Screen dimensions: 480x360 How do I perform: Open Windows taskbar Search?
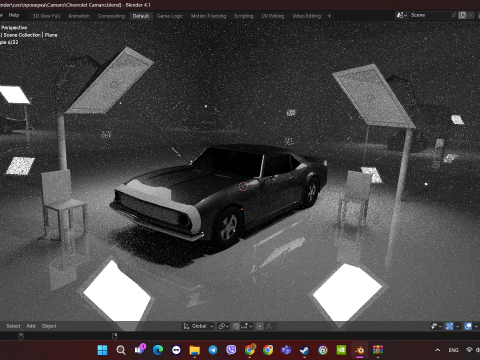click(121, 350)
